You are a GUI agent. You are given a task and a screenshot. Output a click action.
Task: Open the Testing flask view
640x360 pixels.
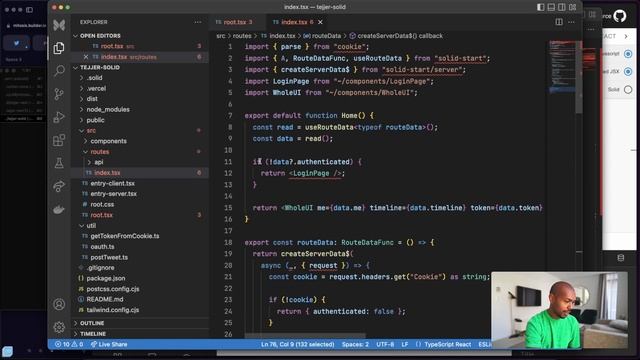[59, 163]
